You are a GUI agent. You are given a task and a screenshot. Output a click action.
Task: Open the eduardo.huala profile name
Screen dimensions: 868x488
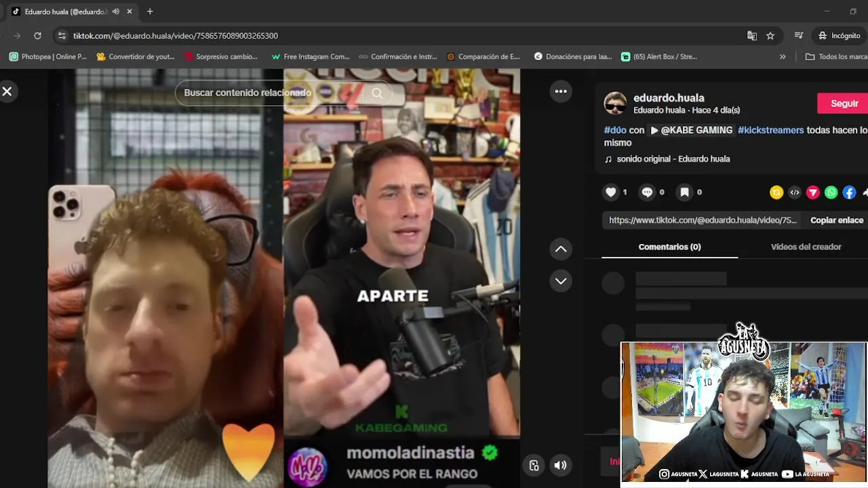coord(669,98)
